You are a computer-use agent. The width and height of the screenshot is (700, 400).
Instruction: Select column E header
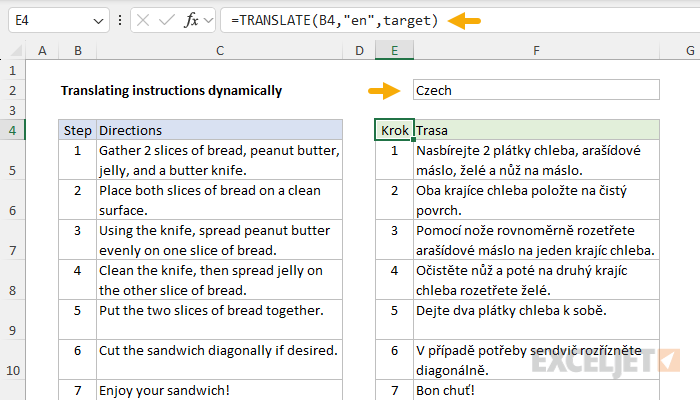coord(394,50)
